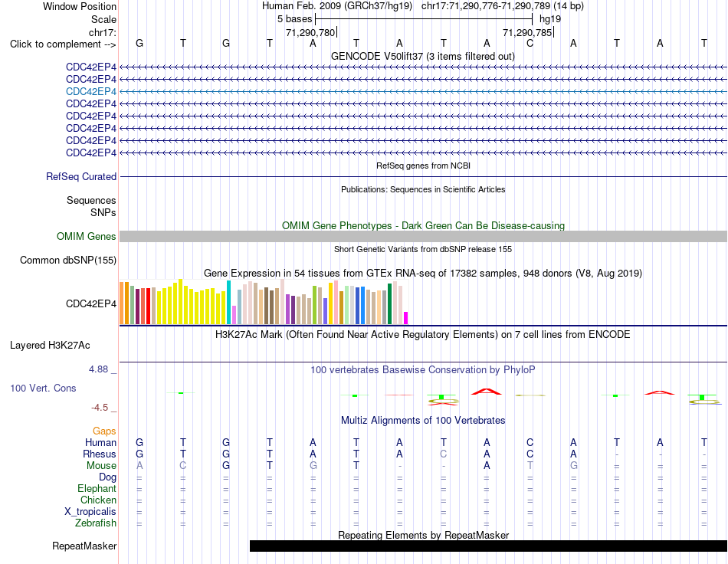Image resolution: width=728 pixels, height=564 pixels.
Task: Click the OMIM Gene Phenotypes green title
Action: 424,225
